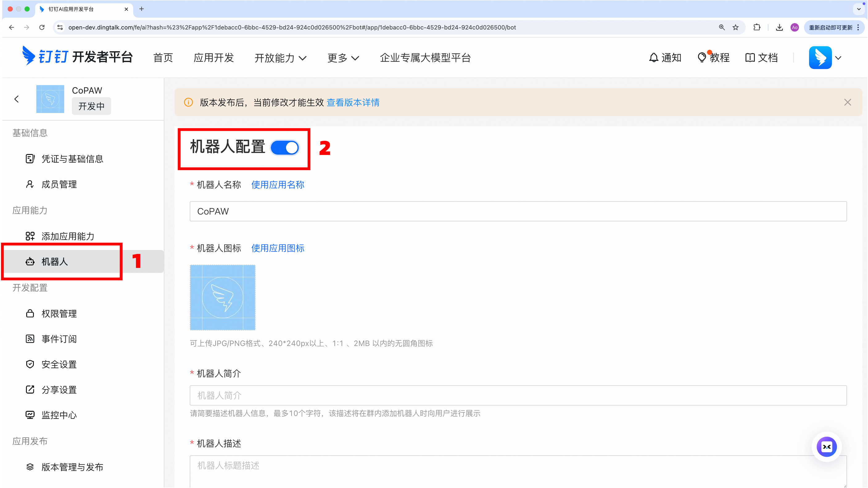This screenshot has width=868, height=488.
Task: Open 通知 notifications bell
Action: [665, 58]
